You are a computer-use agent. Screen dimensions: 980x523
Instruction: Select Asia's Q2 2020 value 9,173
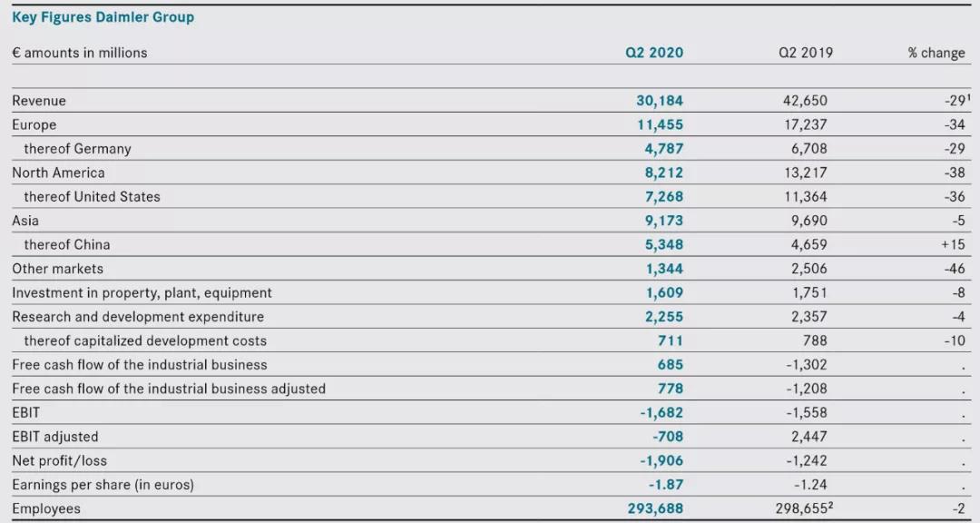pyautogui.click(x=664, y=221)
